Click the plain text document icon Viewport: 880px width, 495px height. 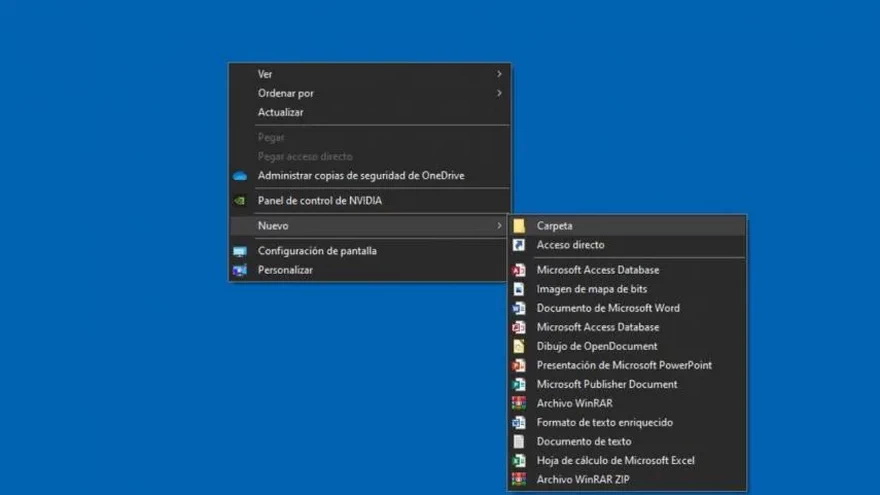pyautogui.click(x=519, y=442)
